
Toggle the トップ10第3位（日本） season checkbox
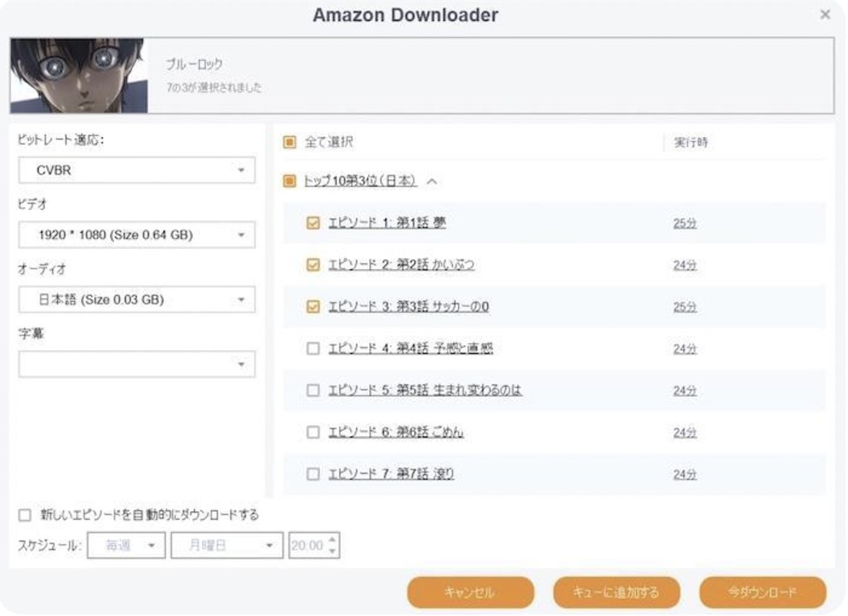coord(289,181)
